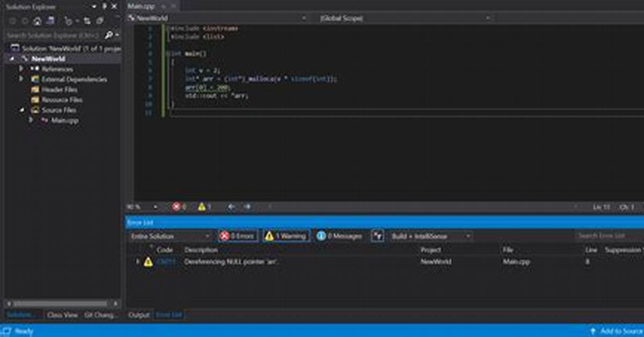Screen dimensions: 644x337
Task: Switch to the Output tab
Action: [x=138, y=315]
